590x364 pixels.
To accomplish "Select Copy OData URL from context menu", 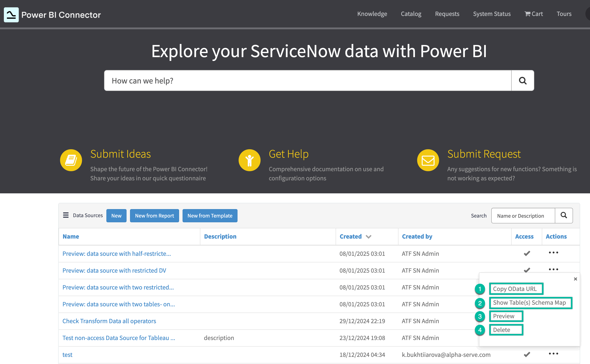I will pyautogui.click(x=516, y=289).
